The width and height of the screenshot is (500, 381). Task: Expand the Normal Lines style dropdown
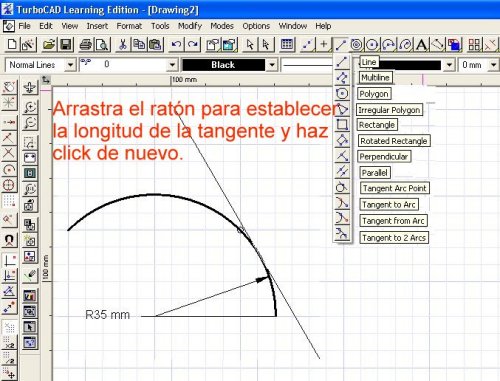click(70, 65)
